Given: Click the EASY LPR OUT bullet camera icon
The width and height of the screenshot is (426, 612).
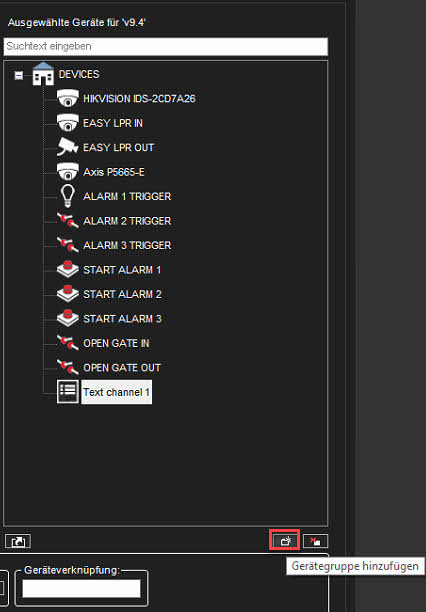Looking at the screenshot, I should tap(68, 147).
